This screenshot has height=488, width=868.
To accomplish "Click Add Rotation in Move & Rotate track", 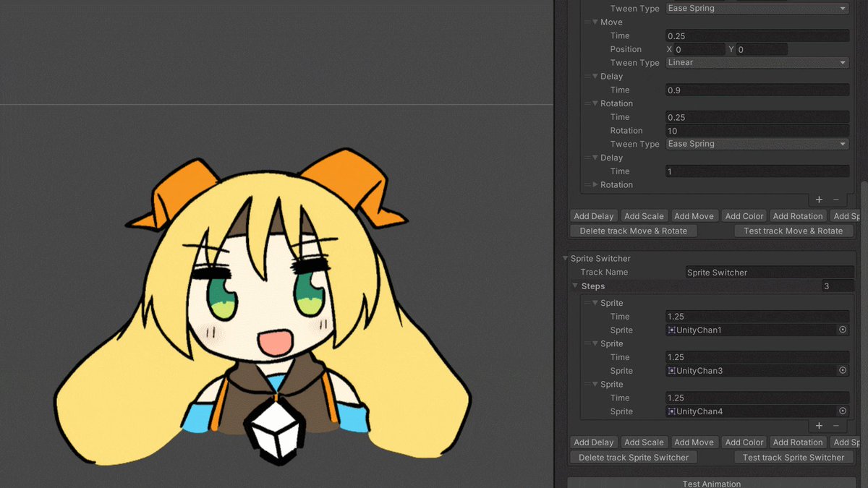I will pyautogui.click(x=798, y=216).
